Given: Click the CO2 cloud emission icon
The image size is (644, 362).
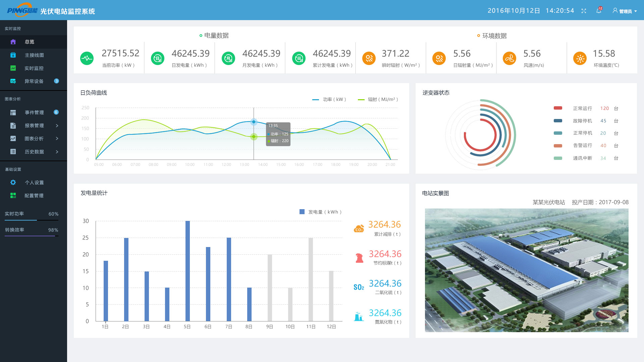Looking at the screenshot, I should pos(359,229).
